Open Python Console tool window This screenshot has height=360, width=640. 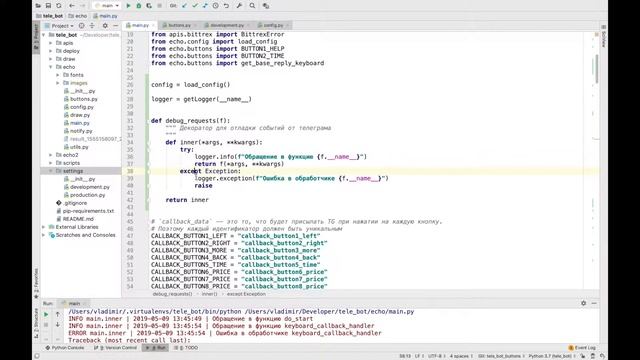pos(65,348)
